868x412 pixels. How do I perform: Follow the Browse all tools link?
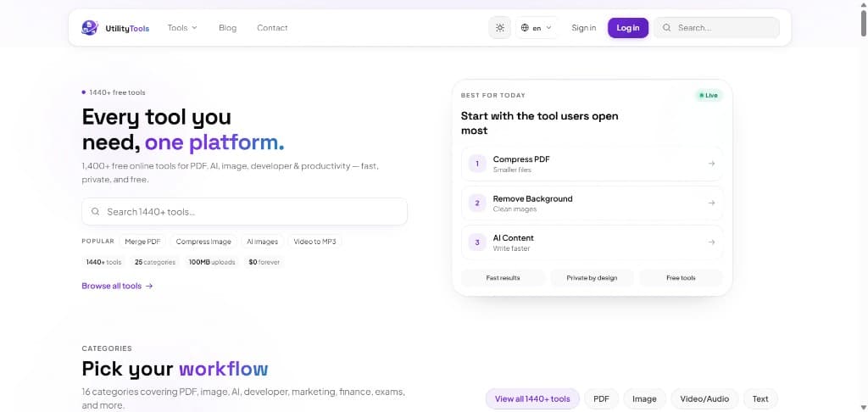(x=117, y=286)
